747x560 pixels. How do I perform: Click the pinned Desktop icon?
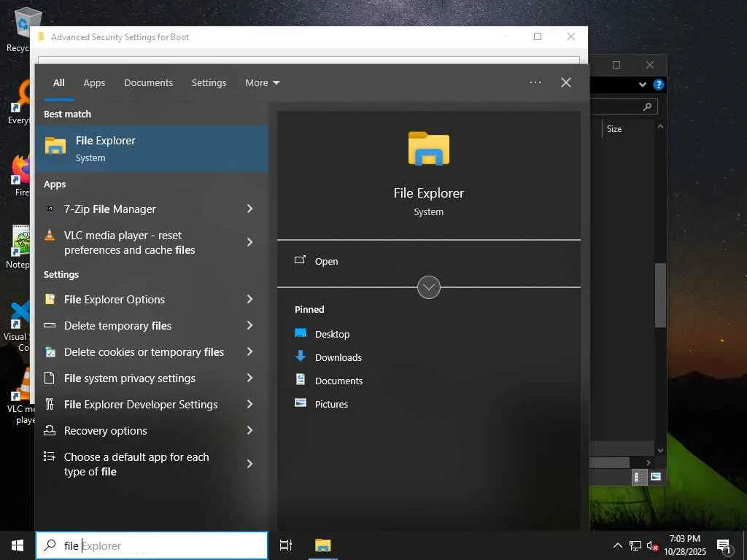(x=301, y=332)
